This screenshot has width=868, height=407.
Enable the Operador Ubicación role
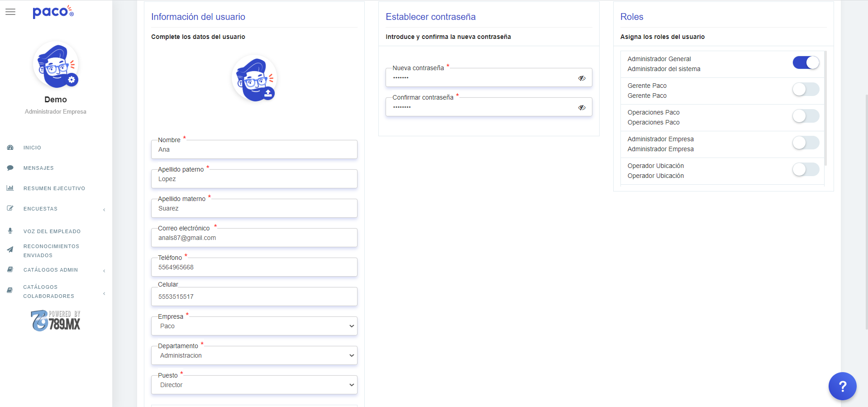pos(806,169)
